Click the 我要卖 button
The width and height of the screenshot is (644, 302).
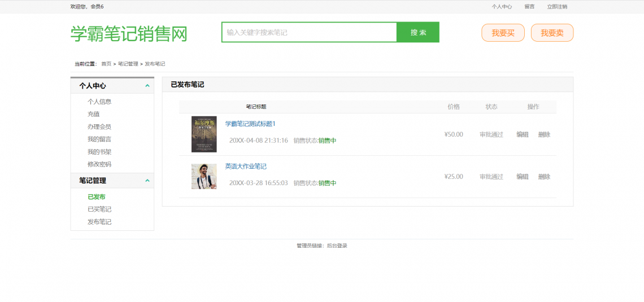552,33
